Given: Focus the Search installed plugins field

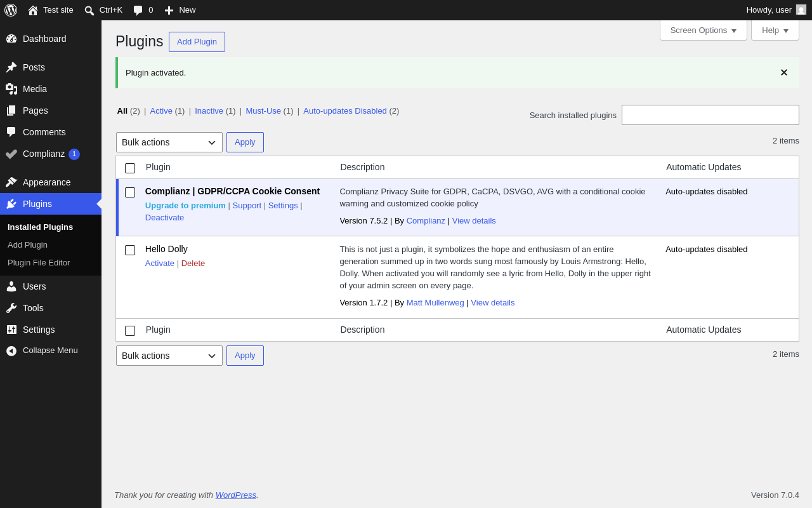Looking at the screenshot, I should click(710, 115).
